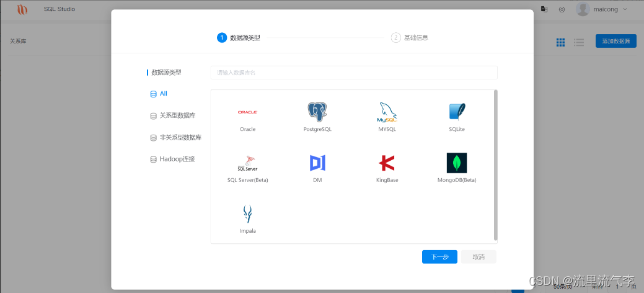Pick the KingBase red K icon
This screenshot has width=644, height=293.
point(387,163)
